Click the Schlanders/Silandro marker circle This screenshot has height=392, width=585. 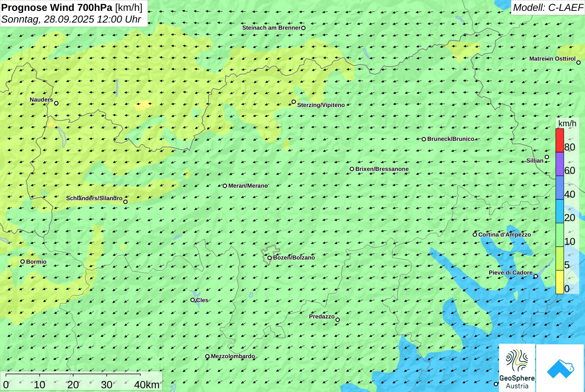pyautogui.click(x=125, y=202)
